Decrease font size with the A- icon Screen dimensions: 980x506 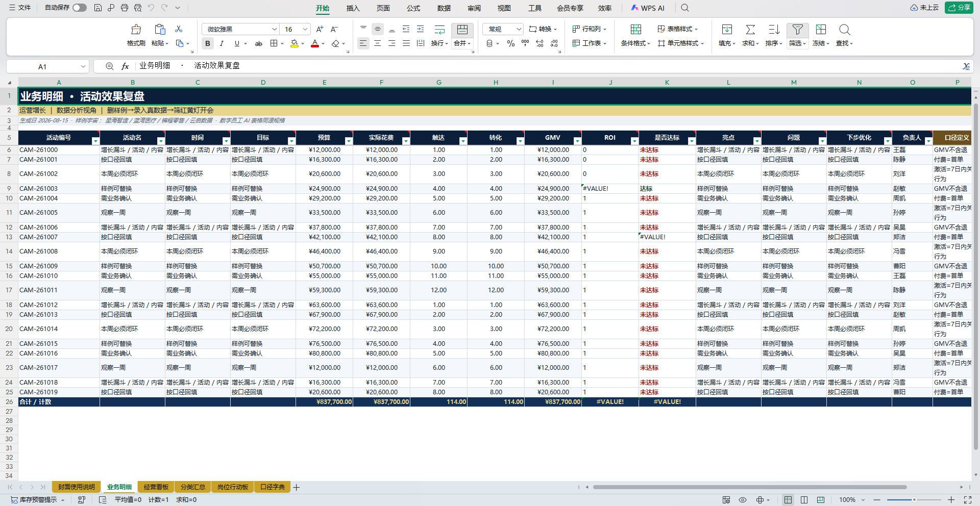[x=334, y=29]
